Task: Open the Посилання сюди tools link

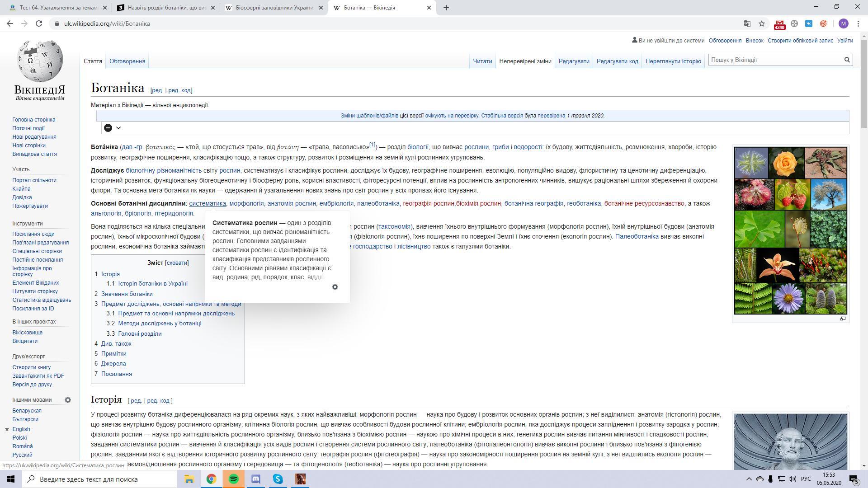Action: (x=33, y=234)
